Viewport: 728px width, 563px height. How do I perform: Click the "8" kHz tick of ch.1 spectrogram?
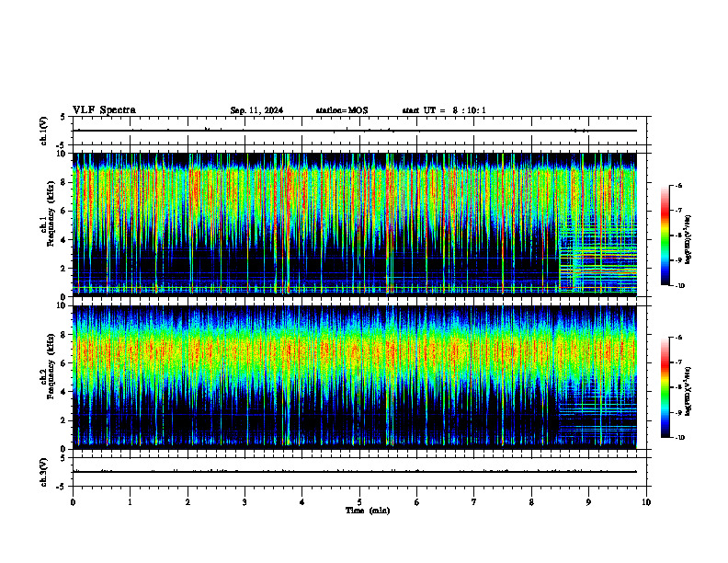point(64,182)
